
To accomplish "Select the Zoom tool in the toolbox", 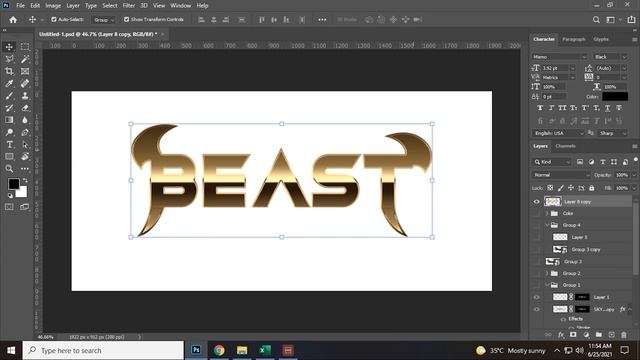I will click(x=9, y=169).
